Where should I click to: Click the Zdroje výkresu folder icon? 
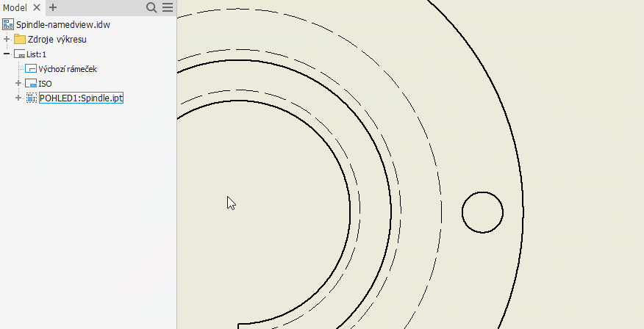tap(20, 40)
